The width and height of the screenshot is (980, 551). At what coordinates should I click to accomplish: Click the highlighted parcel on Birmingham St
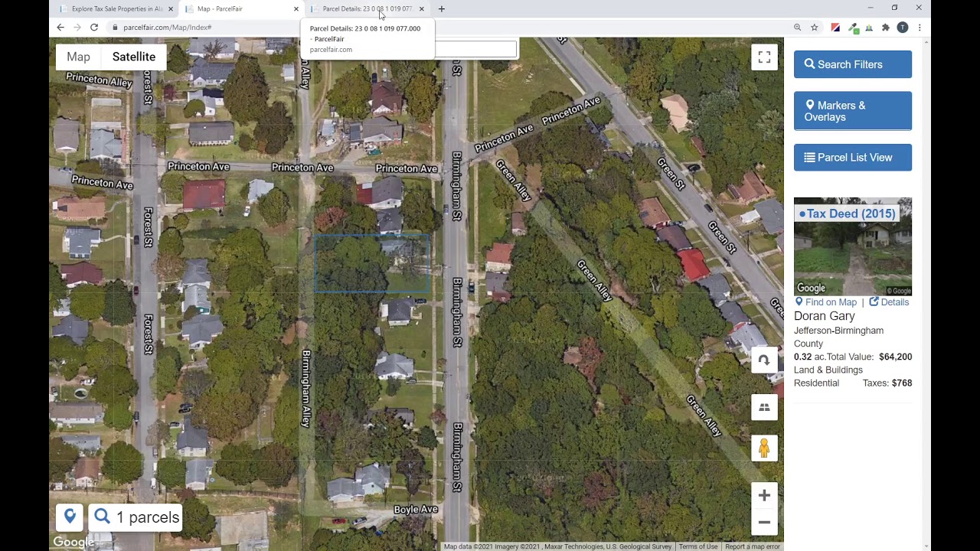pos(372,264)
